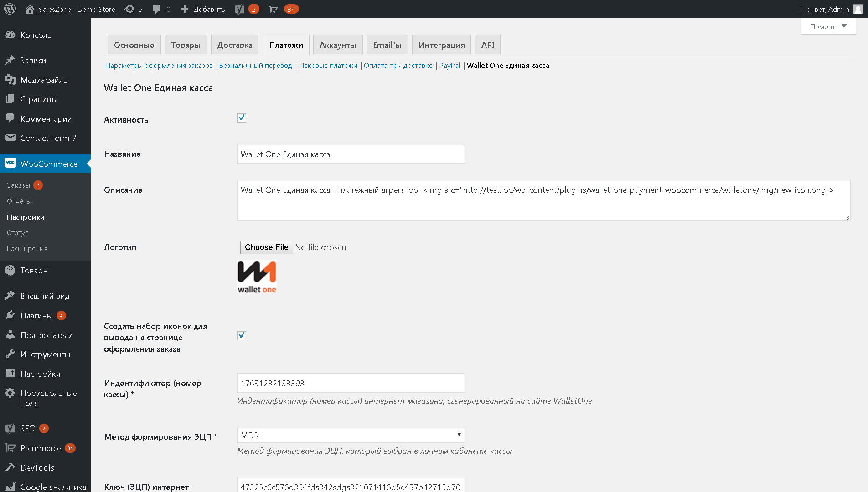Screen dimensions: 868x492
Task: Open the PayPal payment link
Action: coord(449,66)
